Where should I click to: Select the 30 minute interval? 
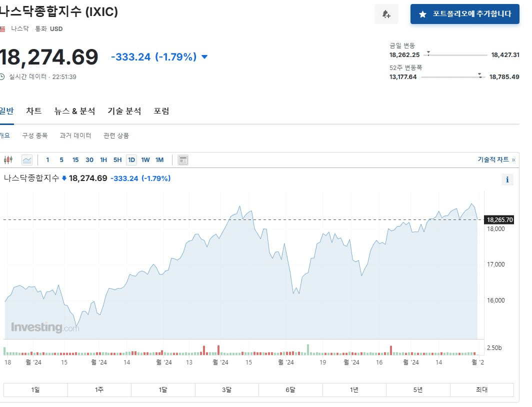89,159
